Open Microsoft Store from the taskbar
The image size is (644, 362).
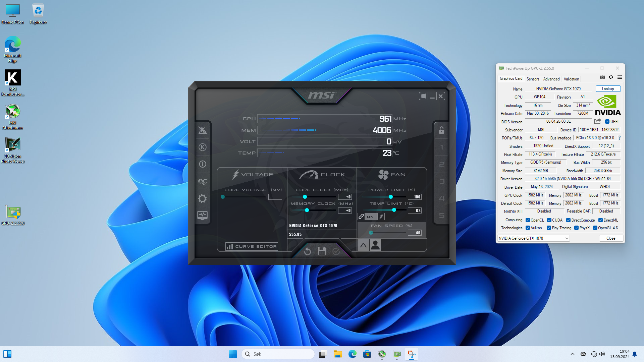pos(367,354)
